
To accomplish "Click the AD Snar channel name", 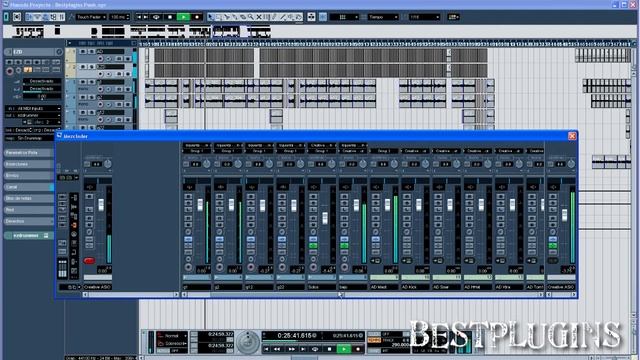I will tap(447, 287).
